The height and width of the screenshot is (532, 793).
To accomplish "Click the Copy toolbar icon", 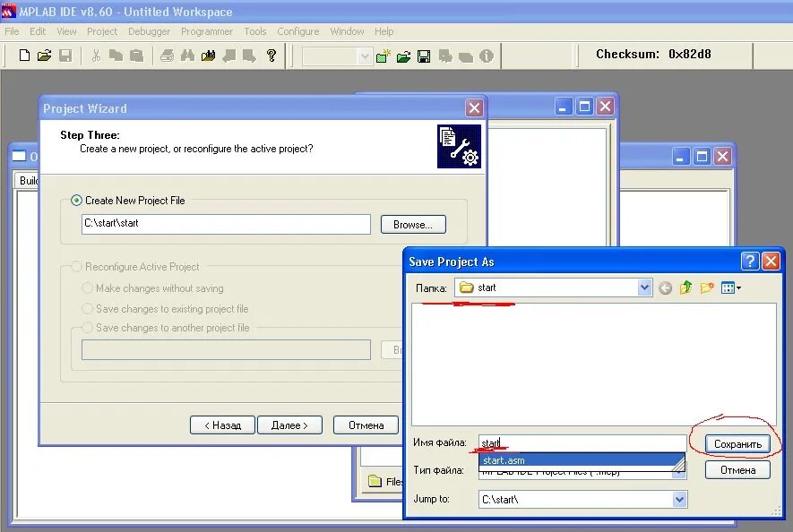I will [x=116, y=56].
